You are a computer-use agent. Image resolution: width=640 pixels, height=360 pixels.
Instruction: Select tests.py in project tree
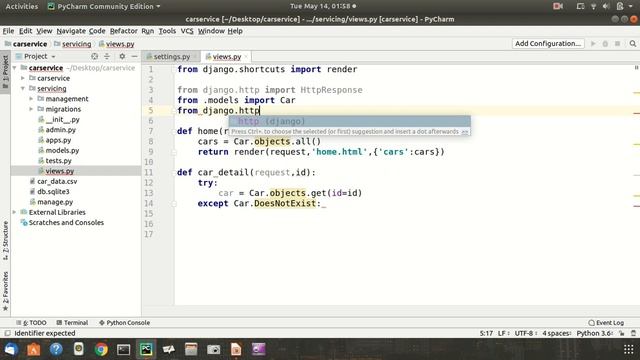58,161
